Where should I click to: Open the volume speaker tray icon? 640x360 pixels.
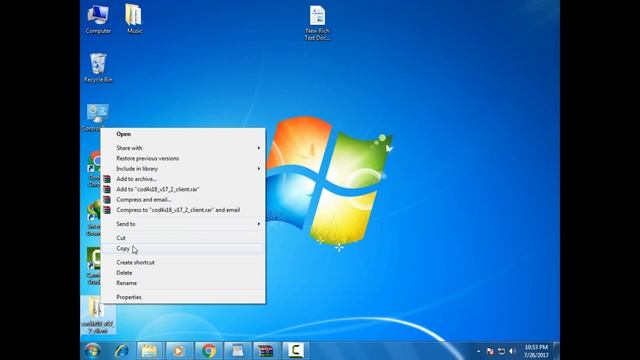[512, 351]
